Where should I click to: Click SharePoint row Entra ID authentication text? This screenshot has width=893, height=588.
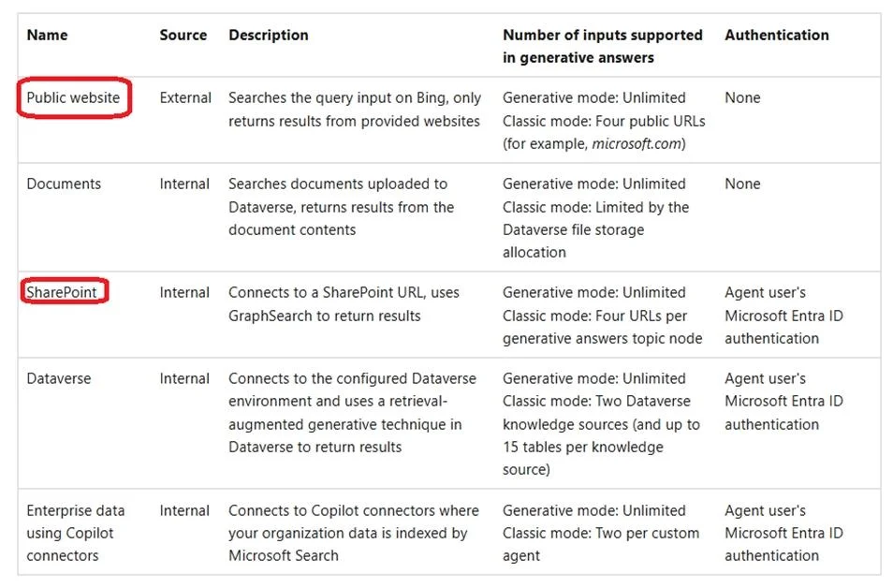pos(783,316)
